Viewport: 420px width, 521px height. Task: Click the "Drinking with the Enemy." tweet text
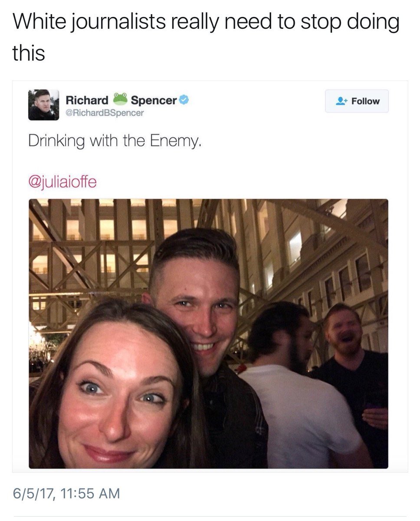(115, 142)
